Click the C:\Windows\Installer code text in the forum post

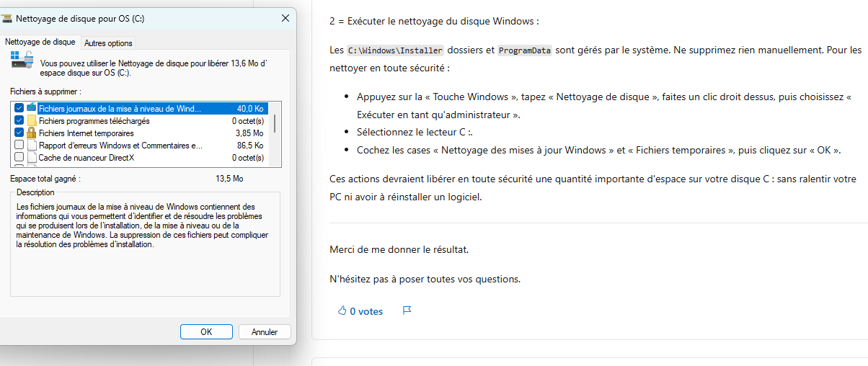(395, 50)
